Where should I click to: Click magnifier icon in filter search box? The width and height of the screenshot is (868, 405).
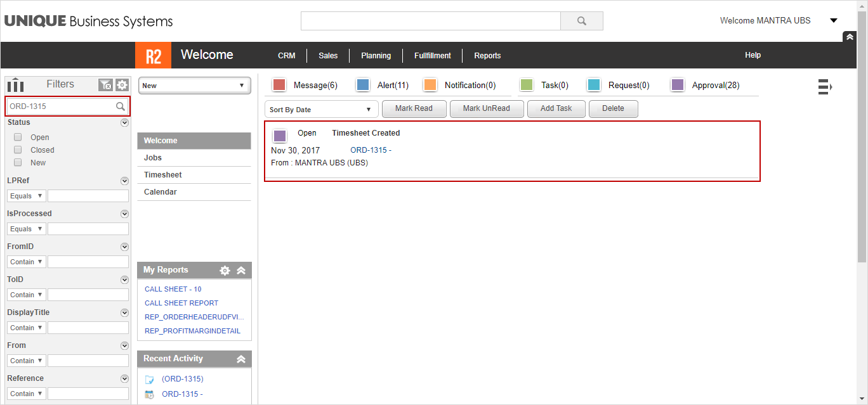point(121,106)
